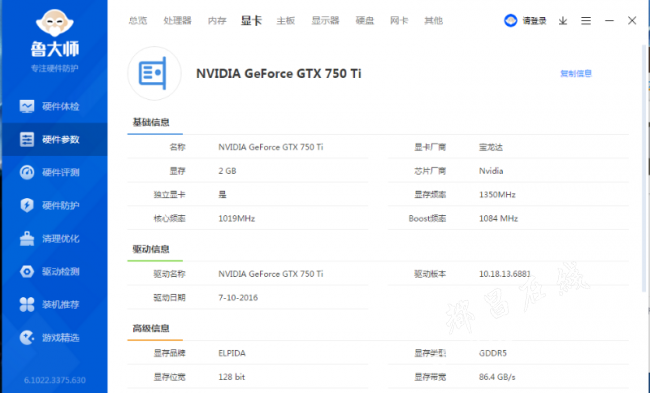Click the 显存位宽 value 128 bit
650x393 pixels.
click(x=231, y=377)
